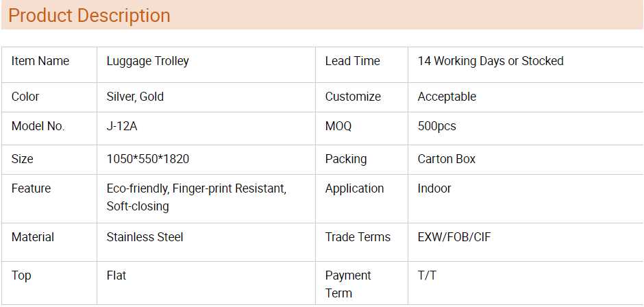The height and width of the screenshot is (307, 644).
Task: Click the Indoor application value
Action: click(x=434, y=188)
